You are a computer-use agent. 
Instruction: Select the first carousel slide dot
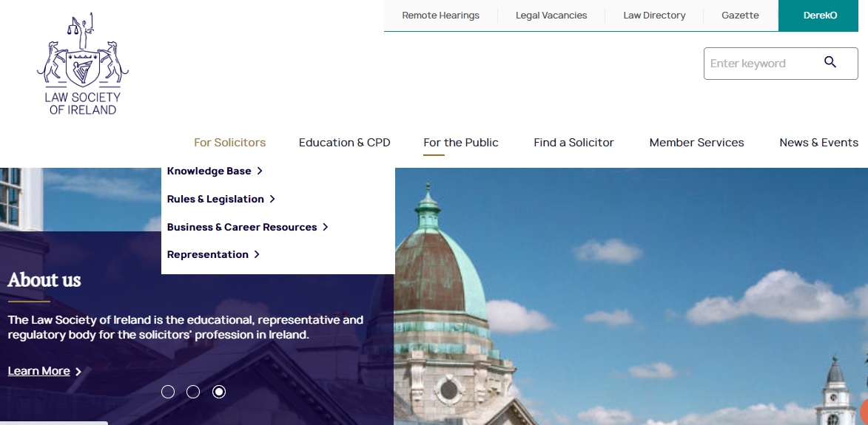(168, 392)
